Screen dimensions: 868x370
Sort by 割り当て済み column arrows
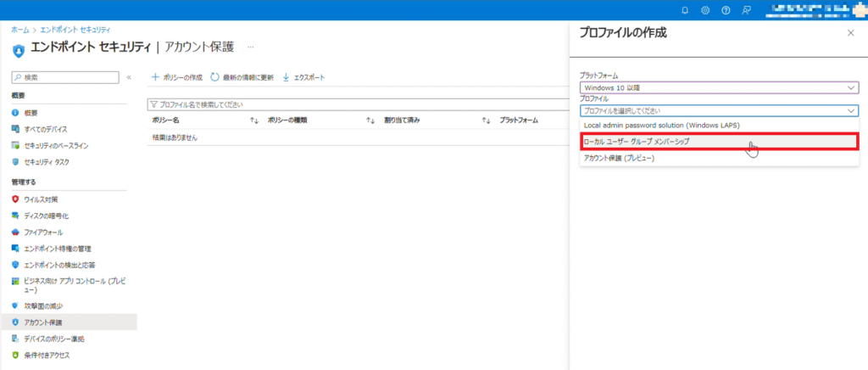pyautogui.click(x=486, y=121)
